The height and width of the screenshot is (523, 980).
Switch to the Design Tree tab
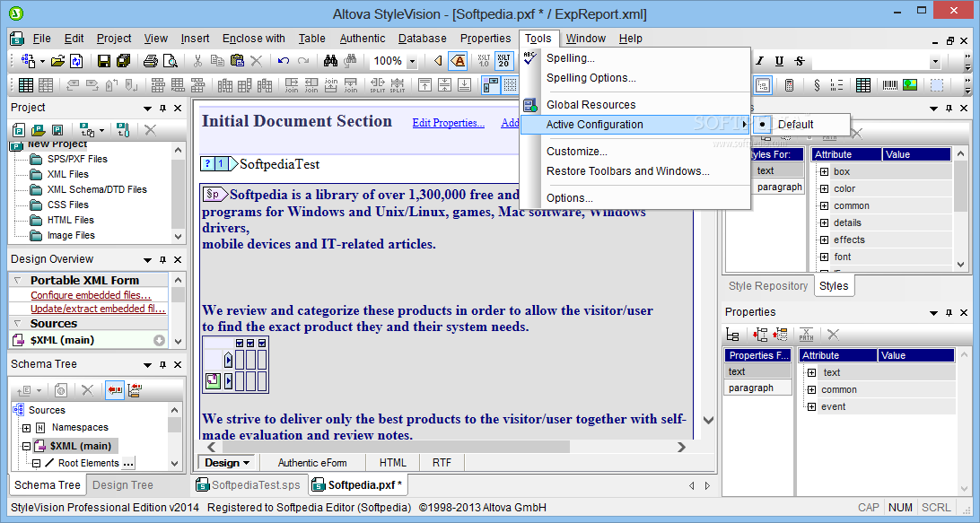click(x=122, y=485)
